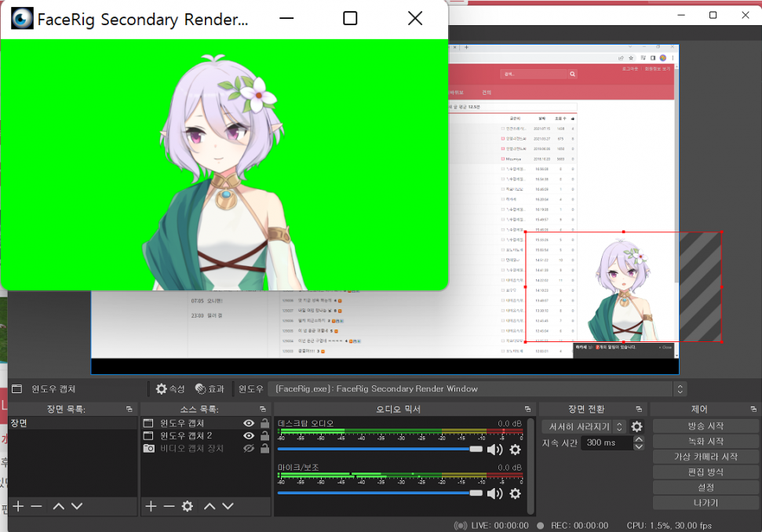
Task: Click the FaceRig avatar render preview
Action: [224, 165]
